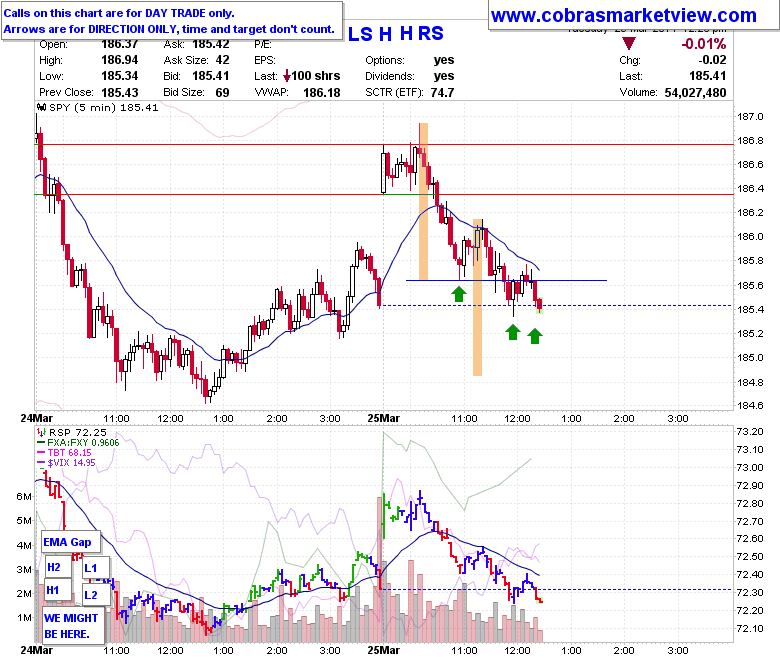Click the Options 'yes' value
This screenshot has width=780, height=659.
point(444,60)
